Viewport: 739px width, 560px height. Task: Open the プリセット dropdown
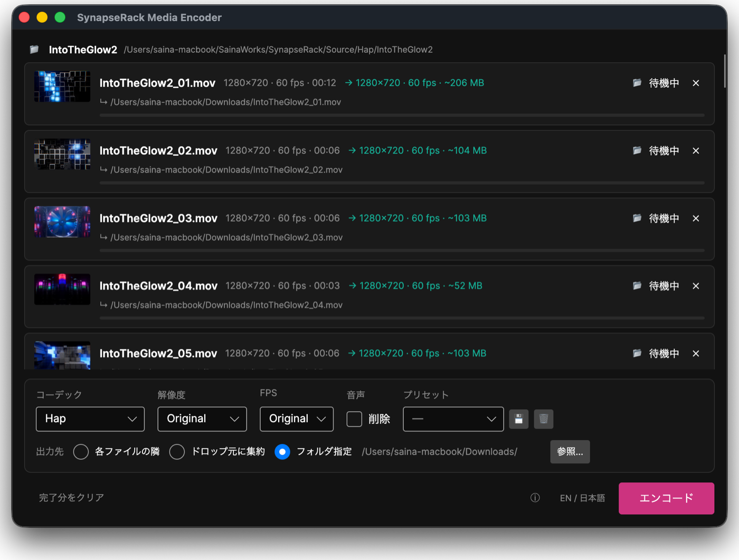coord(453,419)
